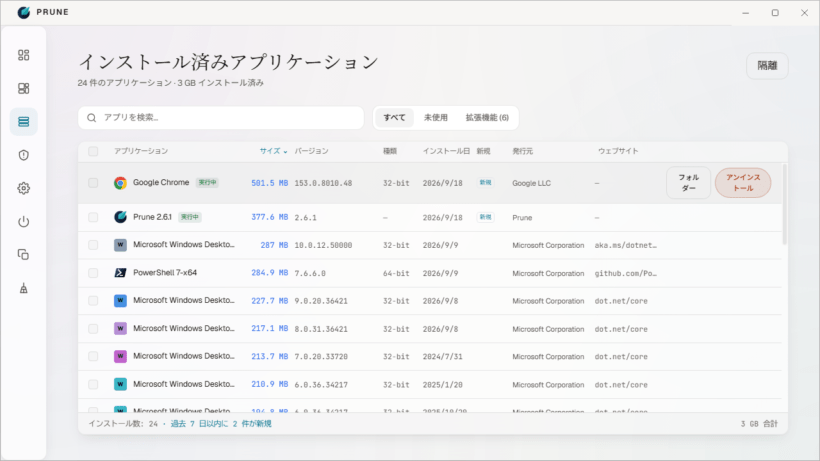The width and height of the screenshot is (820, 461).
Task: Sort by the 新規 column header
Action: [483, 151]
